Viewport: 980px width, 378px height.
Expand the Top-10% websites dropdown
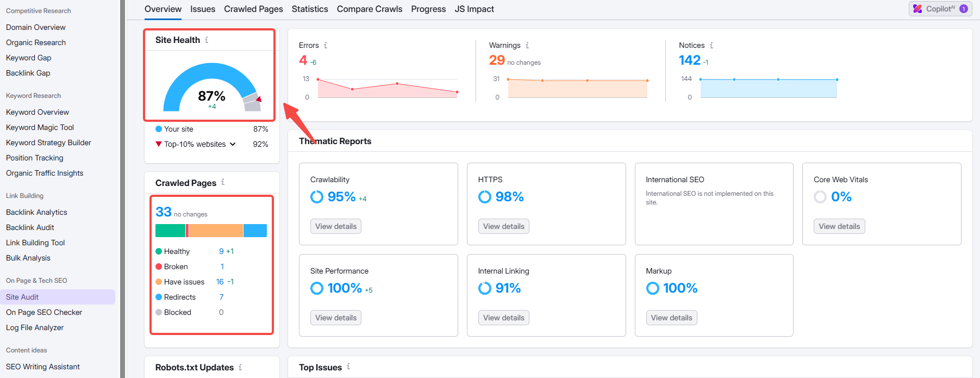[233, 144]
